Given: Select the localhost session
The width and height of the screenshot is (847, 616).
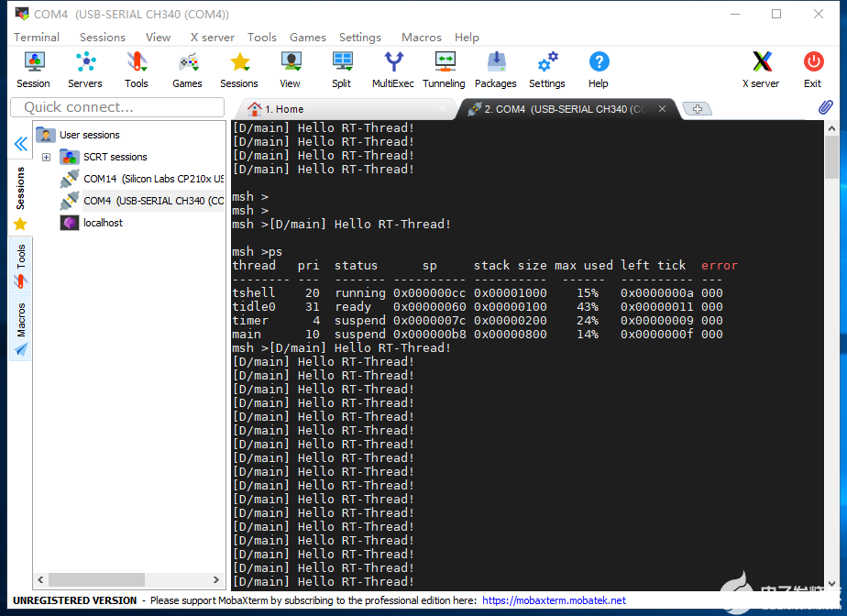Looking at the screenshot, I should coord(92,223).
